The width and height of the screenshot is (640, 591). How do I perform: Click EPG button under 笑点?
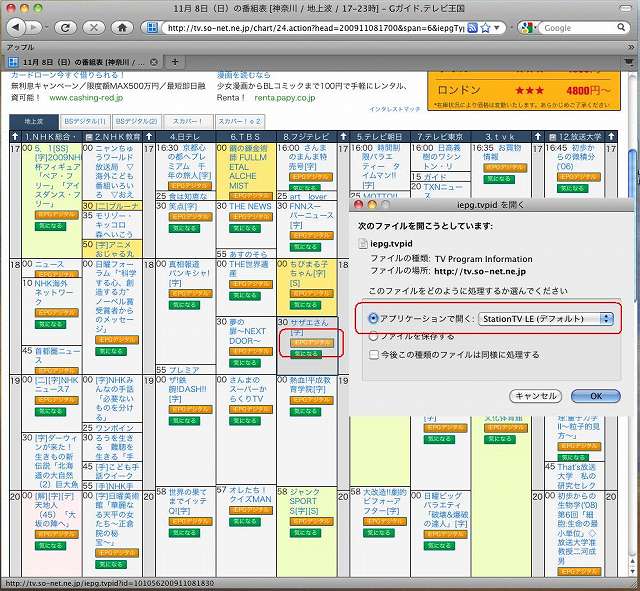coord(190,217)
